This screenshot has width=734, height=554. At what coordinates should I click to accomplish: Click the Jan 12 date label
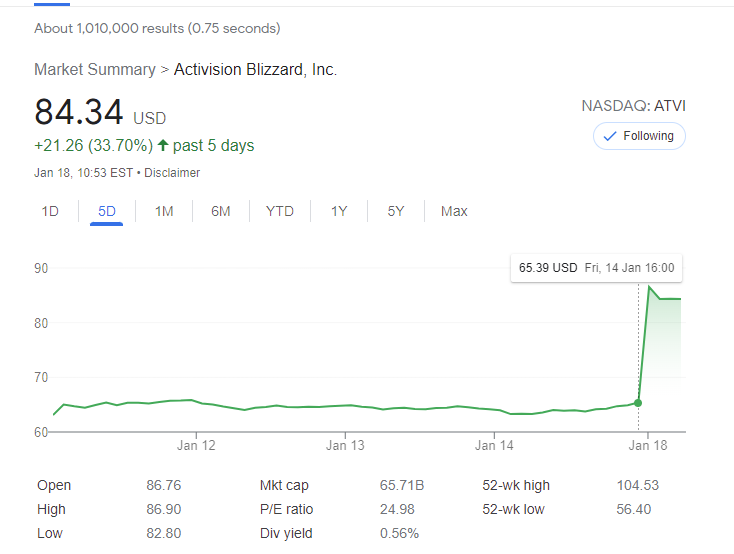pyautogui.click(x=196, y=446)
